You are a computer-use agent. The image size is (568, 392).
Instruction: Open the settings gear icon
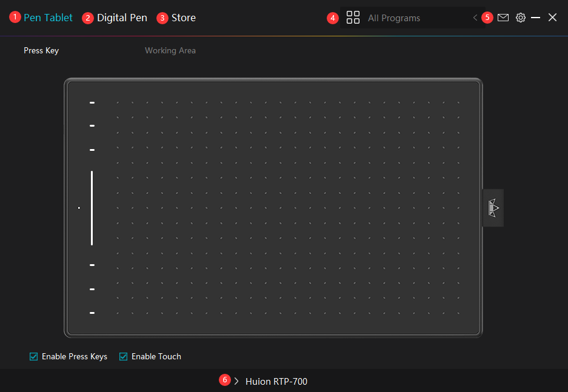(x=521, y=18)
